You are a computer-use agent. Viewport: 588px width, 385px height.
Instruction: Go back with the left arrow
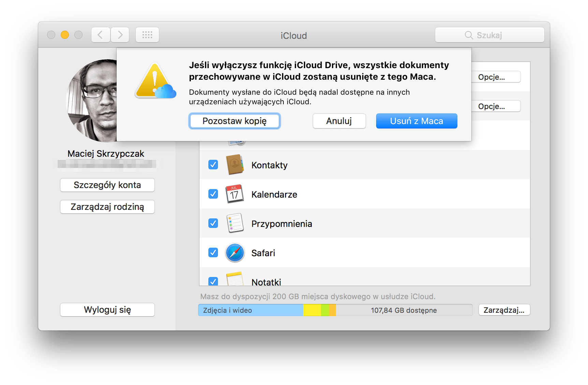click(x=101, y=35)
